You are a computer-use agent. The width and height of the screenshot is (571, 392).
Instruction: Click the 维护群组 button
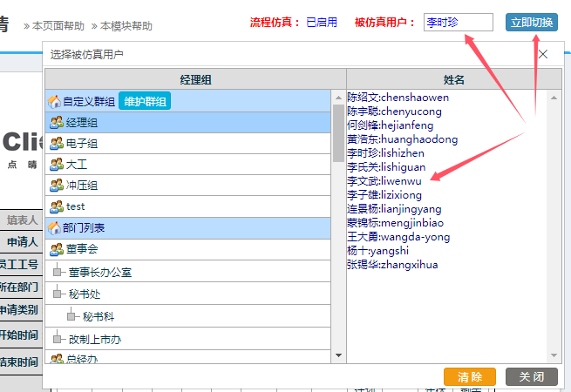click(144, 102)
